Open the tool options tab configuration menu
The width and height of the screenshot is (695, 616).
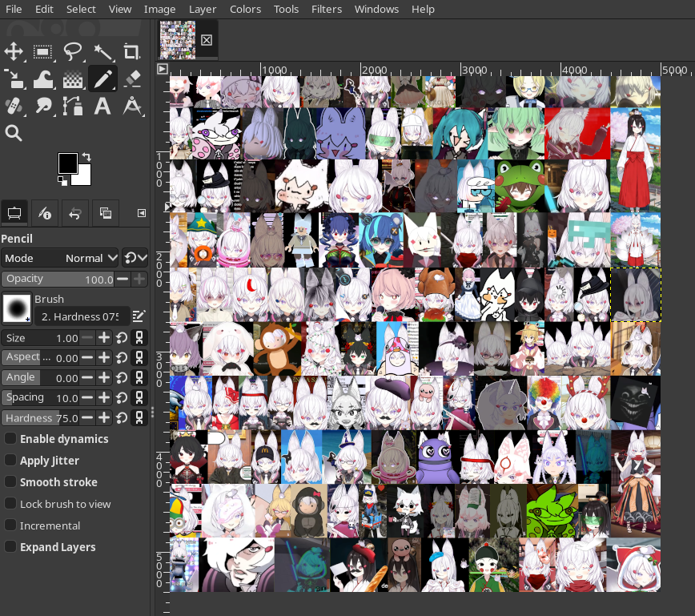[x=142, y=213]
